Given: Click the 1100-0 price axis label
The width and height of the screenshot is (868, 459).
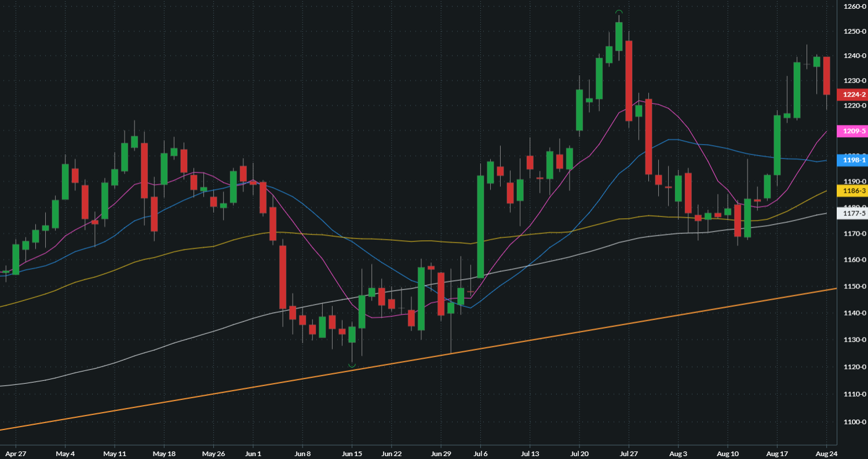Looking at the screenshot, I should tap(855, 422).
